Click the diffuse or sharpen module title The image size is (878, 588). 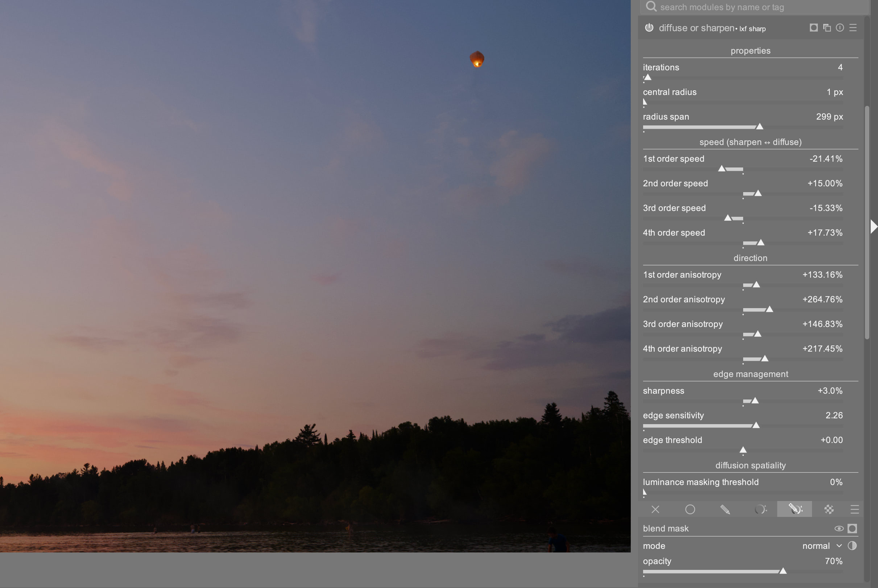pyautogui.click(x=696, y=28)
